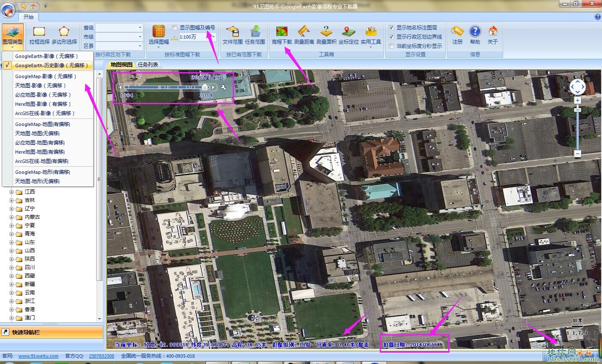Open the www.91weitu.com website link
602x364 pixels.
(x=38, y=356)
